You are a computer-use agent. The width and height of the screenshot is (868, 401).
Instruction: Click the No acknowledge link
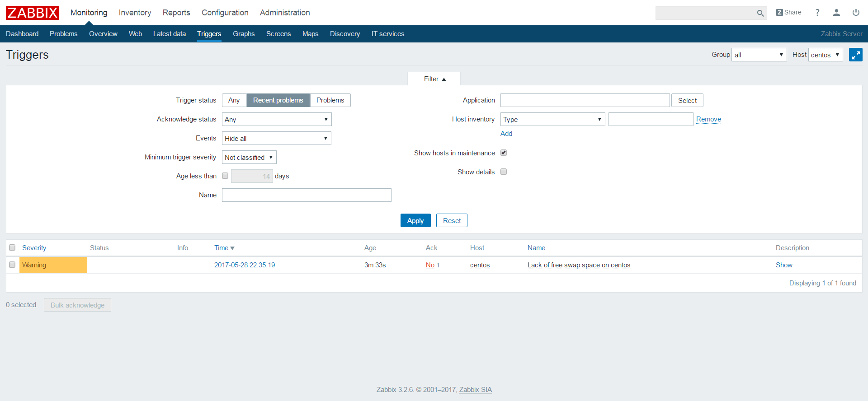(430, 265)
